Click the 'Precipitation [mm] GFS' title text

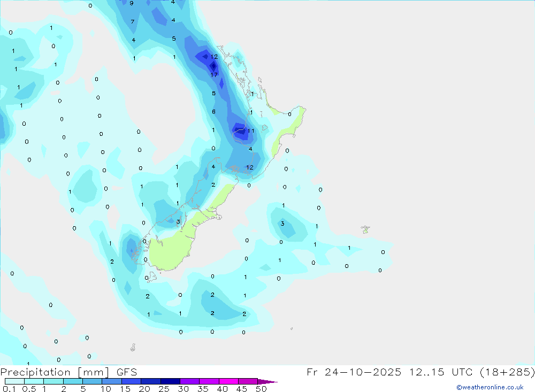[68, 372]
